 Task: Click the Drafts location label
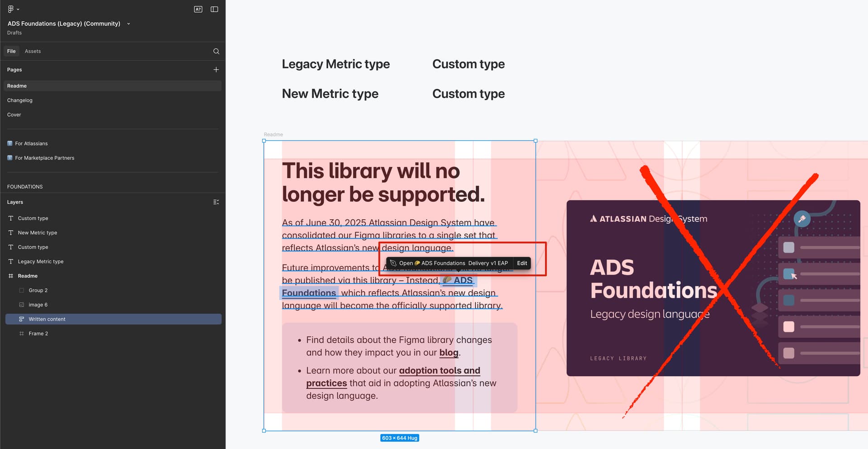click(14, 33)
